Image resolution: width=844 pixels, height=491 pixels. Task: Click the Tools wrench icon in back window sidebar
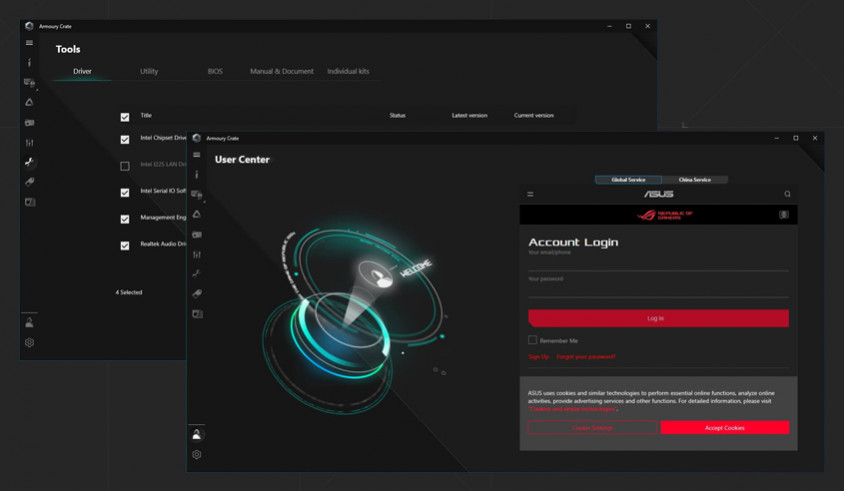pos(29,162)
